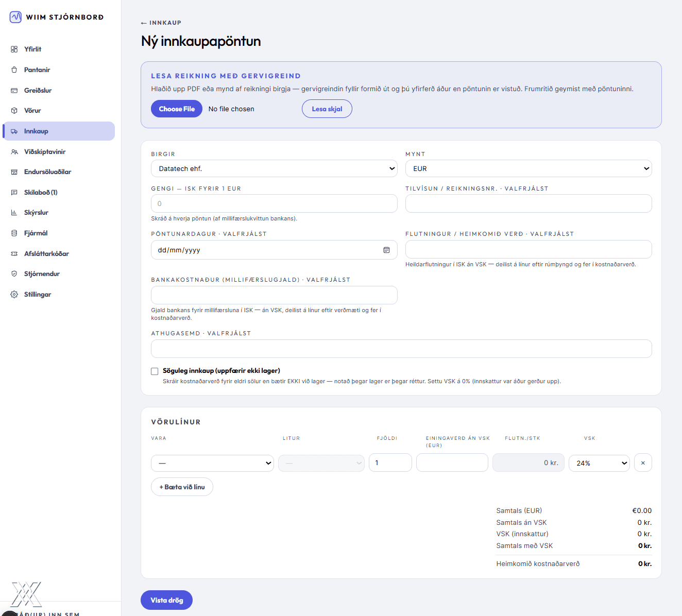Open Skýrslur in the sidebar
Image resolution: width=682 pixels, height=616 pixels.
pos(59,213)
